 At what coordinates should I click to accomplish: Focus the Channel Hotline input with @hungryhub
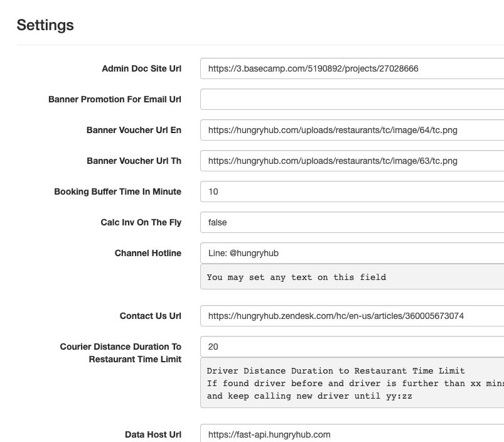click(351, 253)
